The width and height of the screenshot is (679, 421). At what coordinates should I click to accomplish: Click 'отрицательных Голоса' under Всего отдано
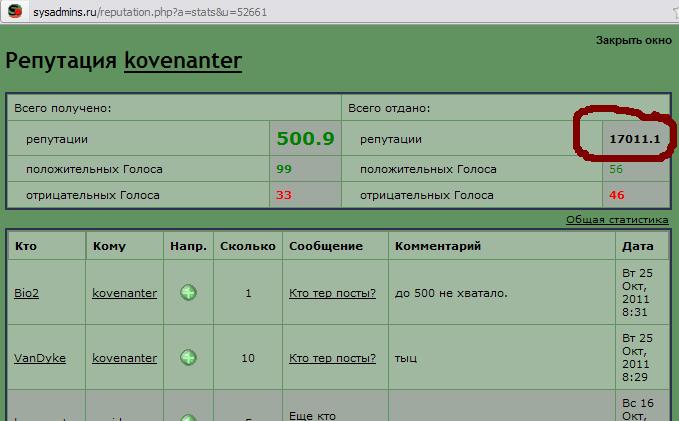(x=427, y=195)
